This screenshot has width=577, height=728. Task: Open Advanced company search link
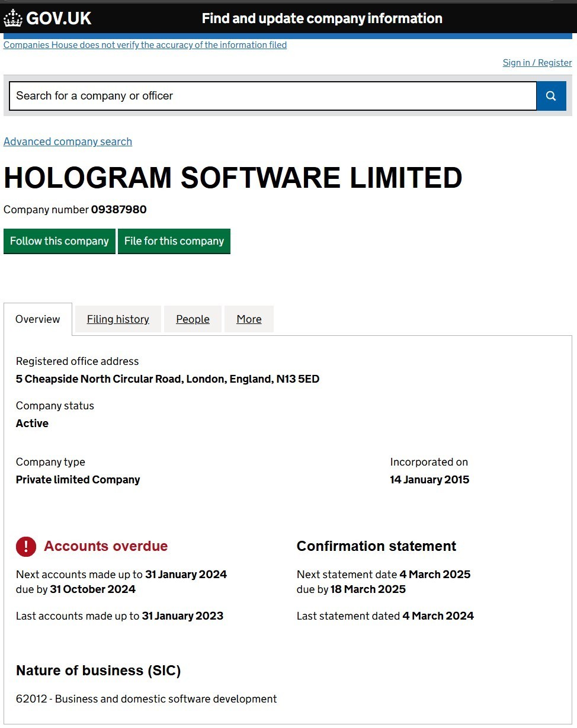click(x=68, y=142)
